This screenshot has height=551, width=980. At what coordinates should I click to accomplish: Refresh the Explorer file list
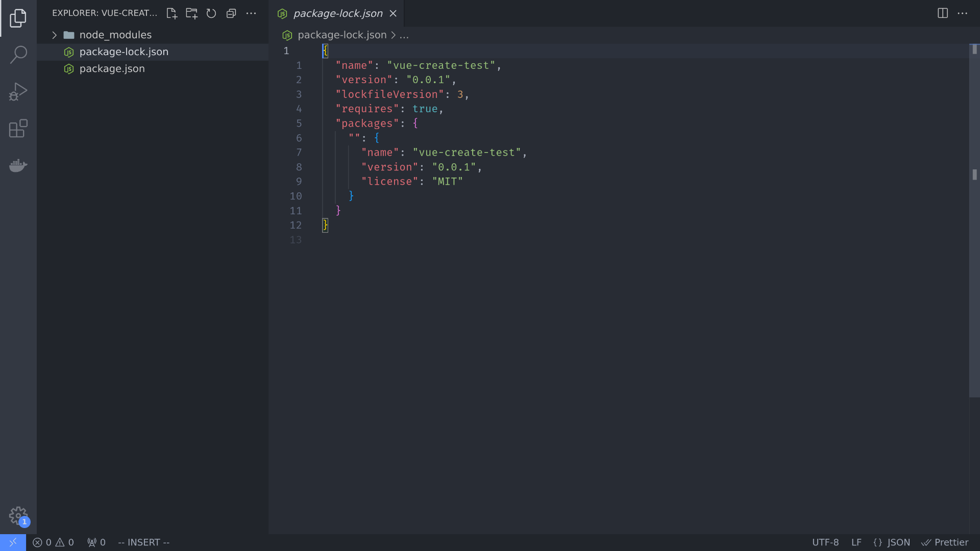pyautogui.click(x=211, y=14)
